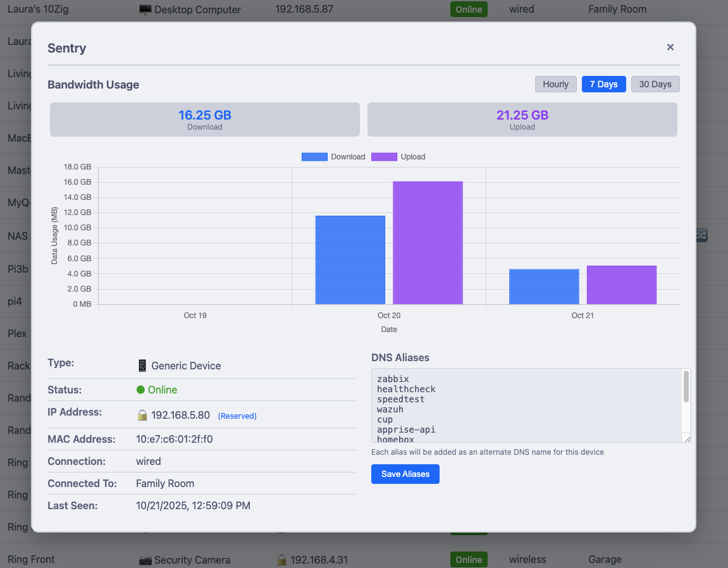Click the shuffle icon in the NAS row

coord(701,235)
